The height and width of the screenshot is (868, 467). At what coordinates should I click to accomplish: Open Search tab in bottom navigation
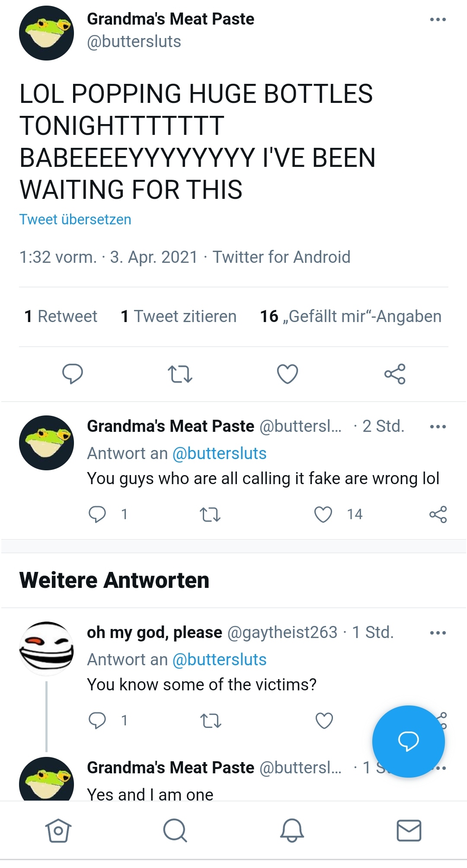click(175, 830)
